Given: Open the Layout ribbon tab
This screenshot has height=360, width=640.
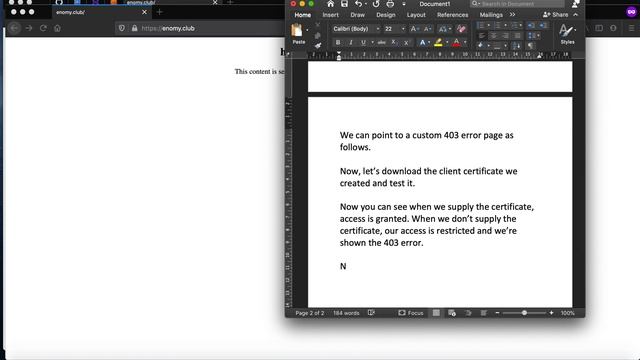Looking at the screenshot, I should tap(416, 15).
